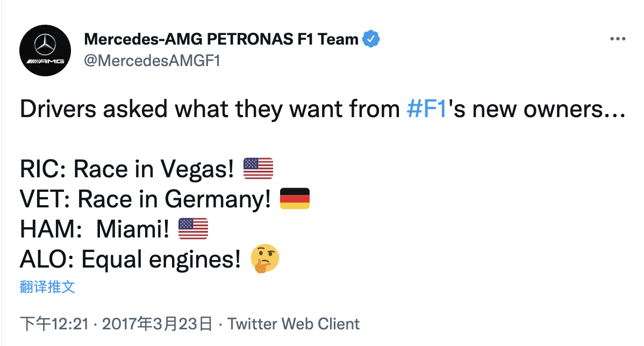Viewport: 644px width, 346px height.
Task: Open the Twitter Web Client source link
Action: point(294,324)
